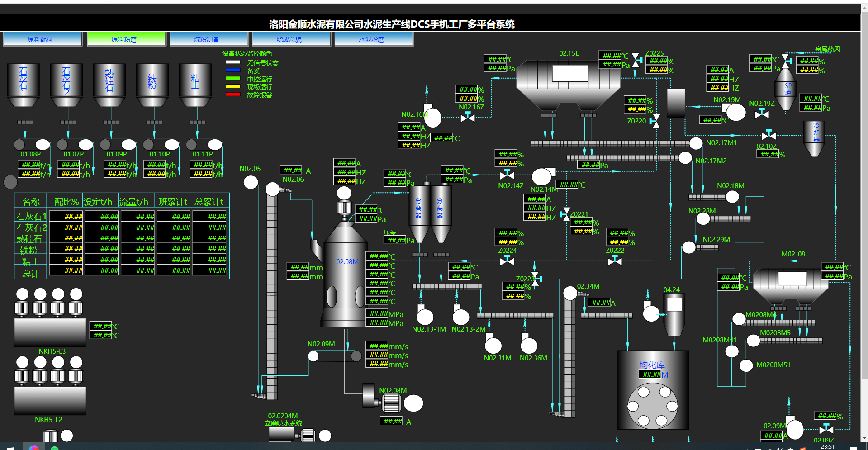
Task: Click 石灰石1 设定t/h value field
Action: pyautogui.click(x=102, y=217)
